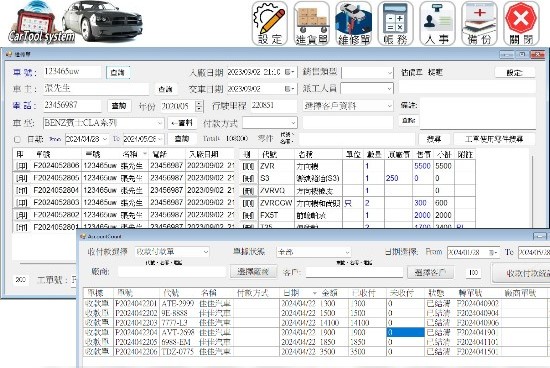Open the 銷售類型 dropdown

[389, 73]
